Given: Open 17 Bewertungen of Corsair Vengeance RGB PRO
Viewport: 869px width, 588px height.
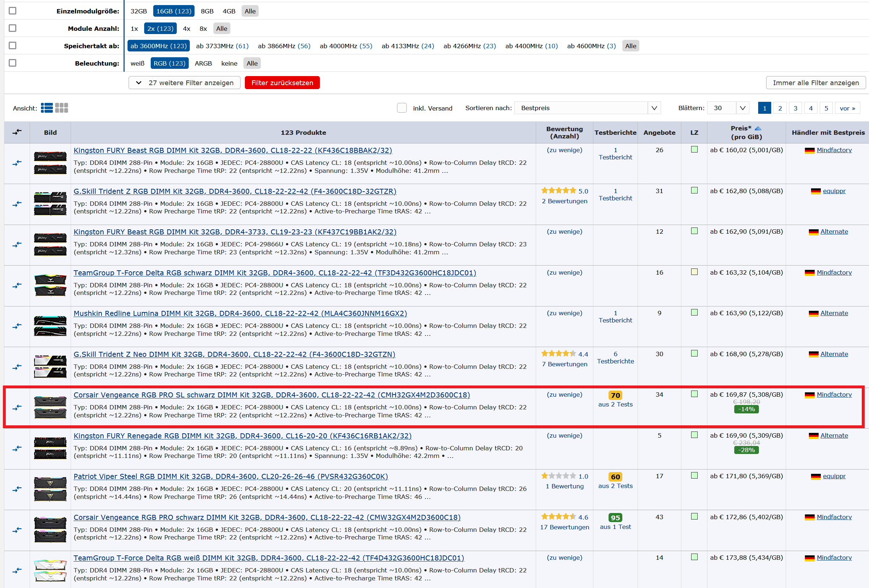Looking at the screenshot, I should pyautogui.click(x=564, y=527).
